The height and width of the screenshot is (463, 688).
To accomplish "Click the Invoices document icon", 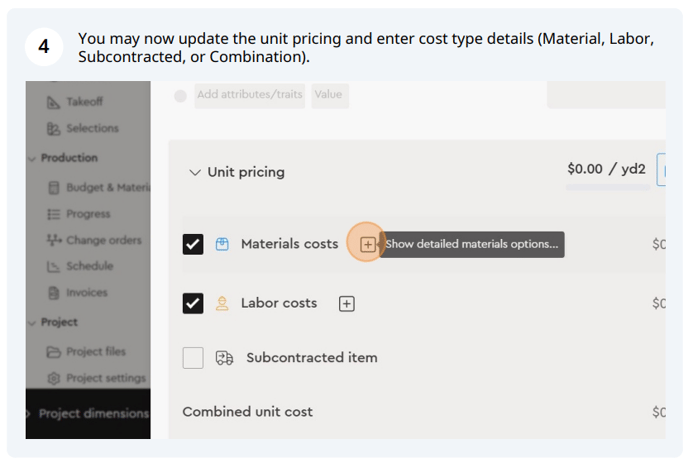I will tap(54, 293).
